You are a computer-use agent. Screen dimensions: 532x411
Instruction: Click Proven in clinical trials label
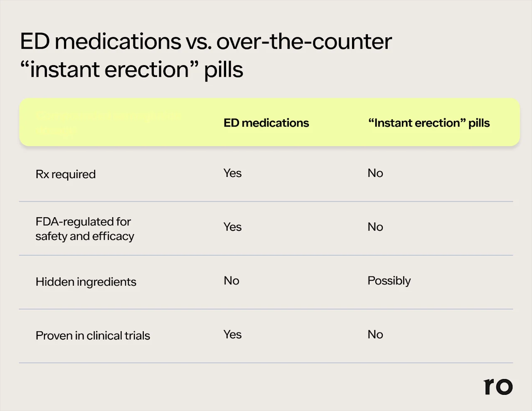[93, 335]
